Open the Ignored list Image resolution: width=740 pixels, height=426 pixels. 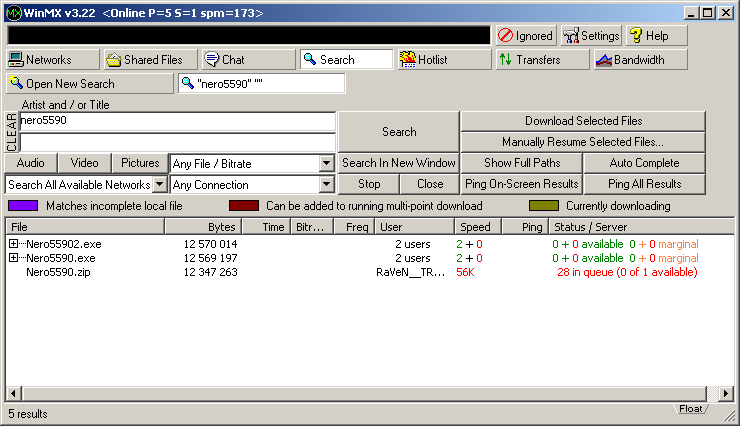coord(526,36)
